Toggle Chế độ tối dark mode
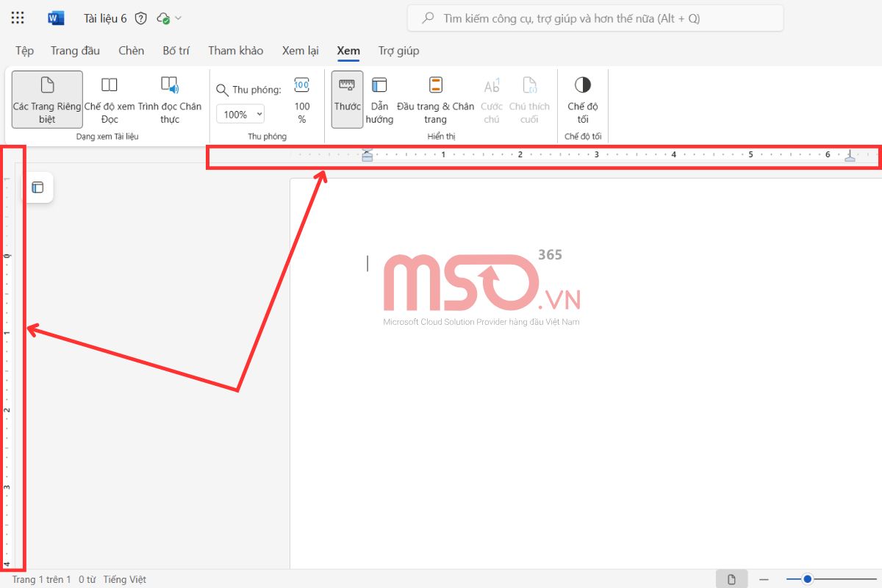 (x=583, y=99)
